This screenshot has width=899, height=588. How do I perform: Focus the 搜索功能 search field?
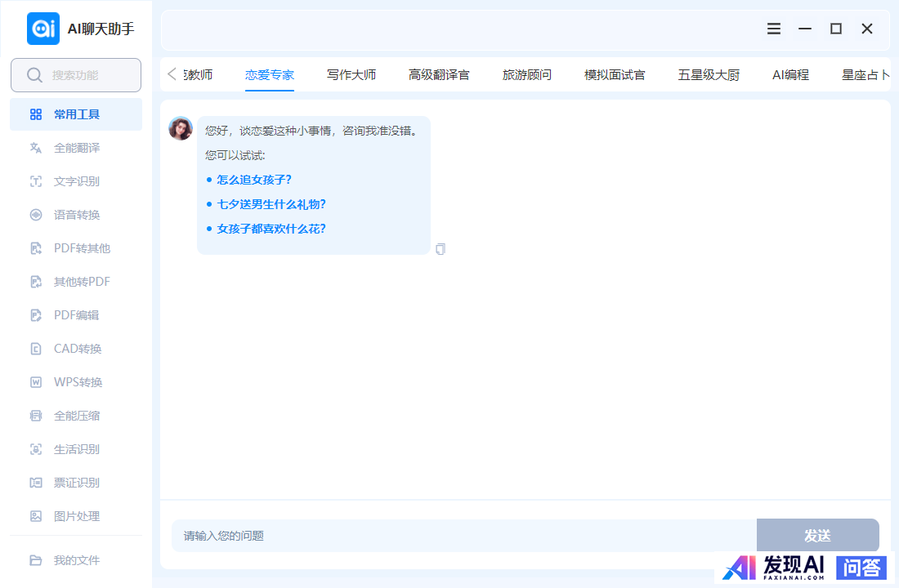pos(76,75)
